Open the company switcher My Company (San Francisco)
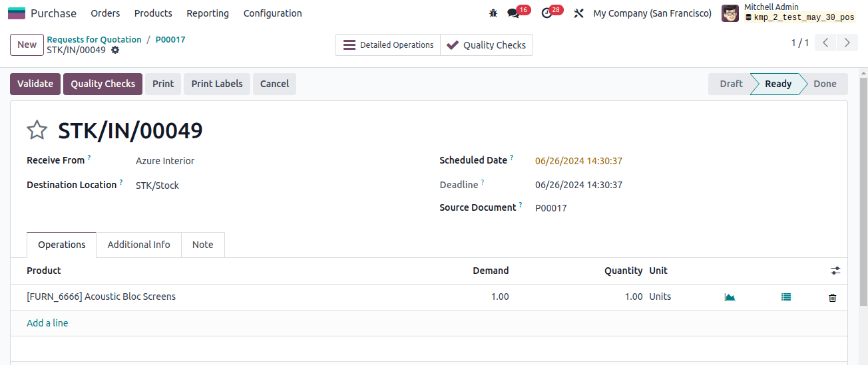The width and height of the screenshot is (868, 365). pos(652,13)
